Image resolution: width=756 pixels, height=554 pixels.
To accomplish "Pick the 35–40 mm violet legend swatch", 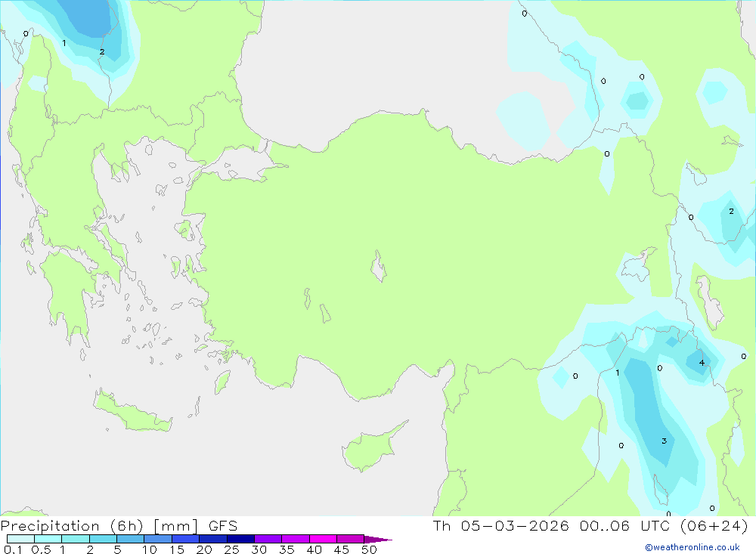I will (295, 539).
